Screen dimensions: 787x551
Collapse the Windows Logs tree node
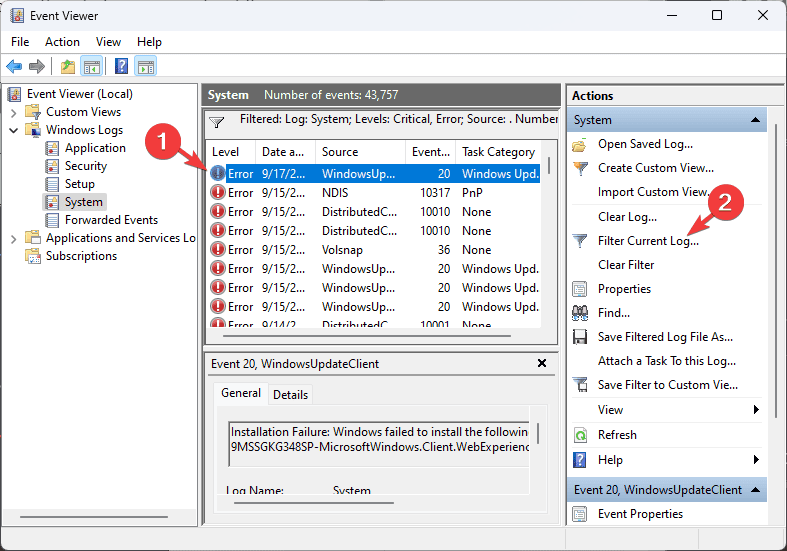(x=14, y=130)
